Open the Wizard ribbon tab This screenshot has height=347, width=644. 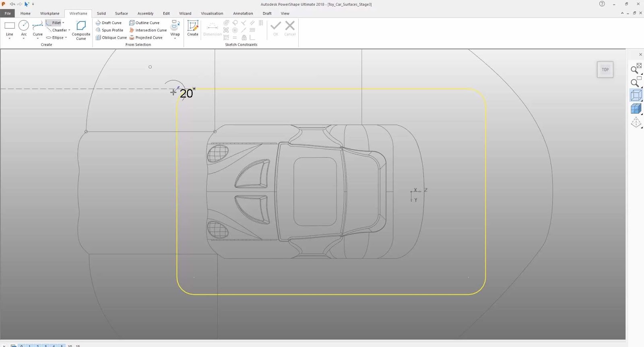[185, 13]
